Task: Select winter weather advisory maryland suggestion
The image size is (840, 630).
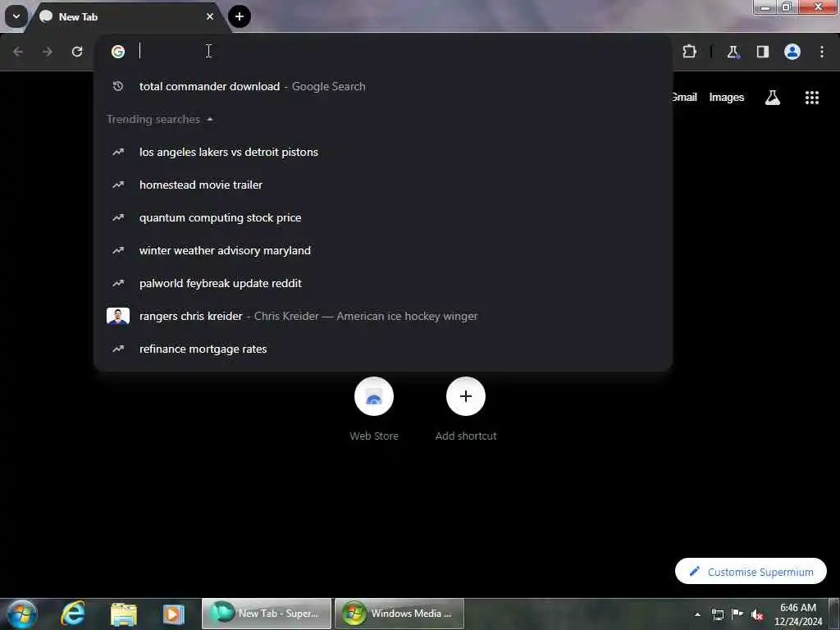Action: 383,250
